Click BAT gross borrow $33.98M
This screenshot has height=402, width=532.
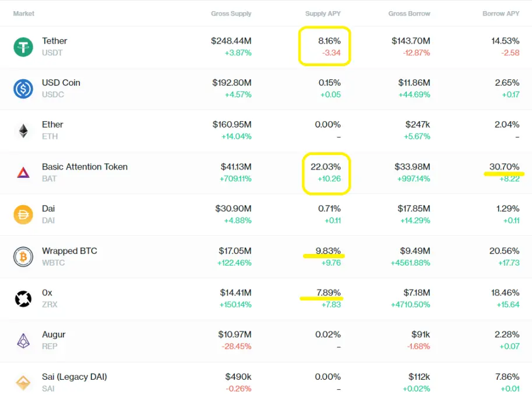[x=412, y=167]
